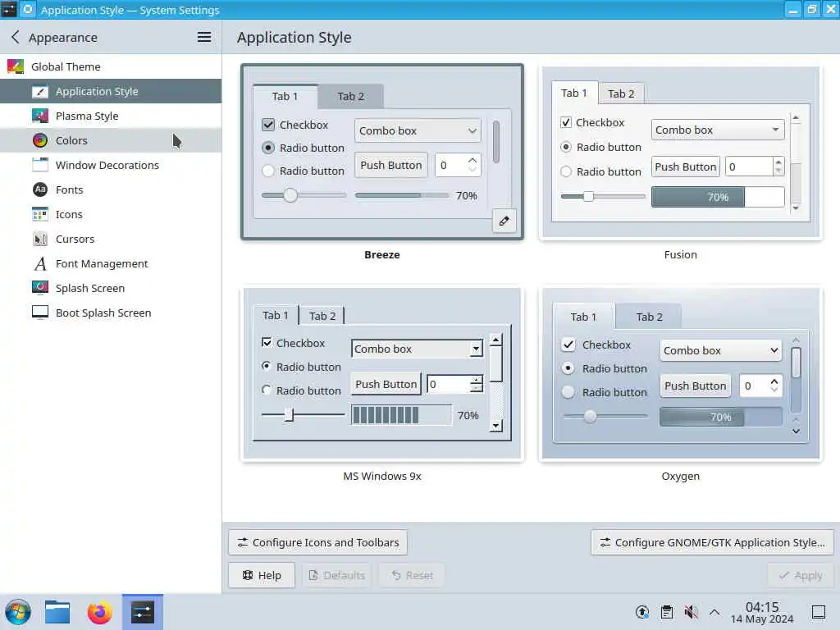Screen dimensions: 840x630
Task: Open the Combo box in Fusion preview
Action: click(718, 130)
